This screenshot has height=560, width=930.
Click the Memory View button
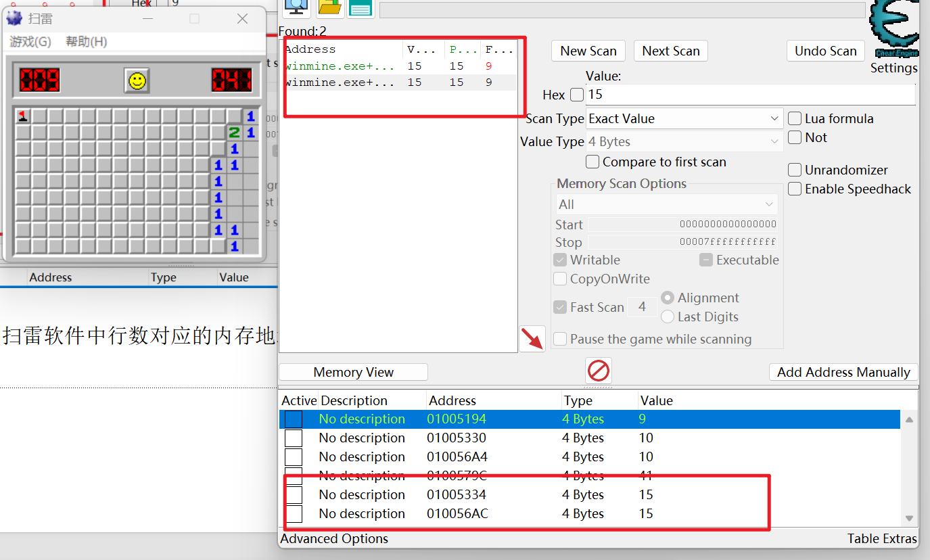pos(353,372)
